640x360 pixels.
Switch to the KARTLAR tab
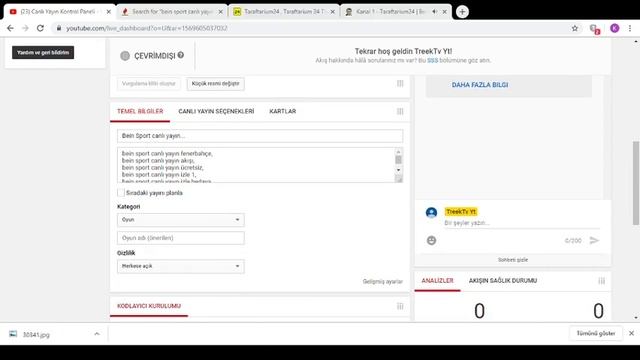282,111
